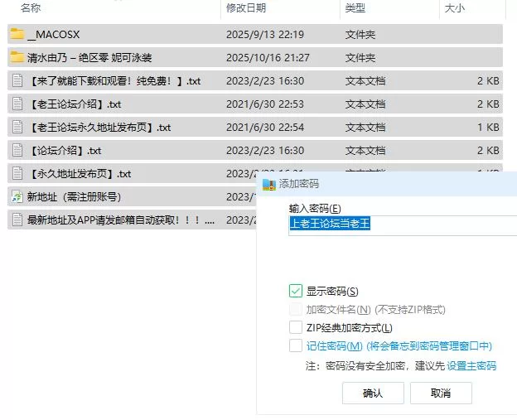Click the __MACOSX folder icon
This screenshot has width=517, height=420.
pyautogui.click(x=17, y=35)
